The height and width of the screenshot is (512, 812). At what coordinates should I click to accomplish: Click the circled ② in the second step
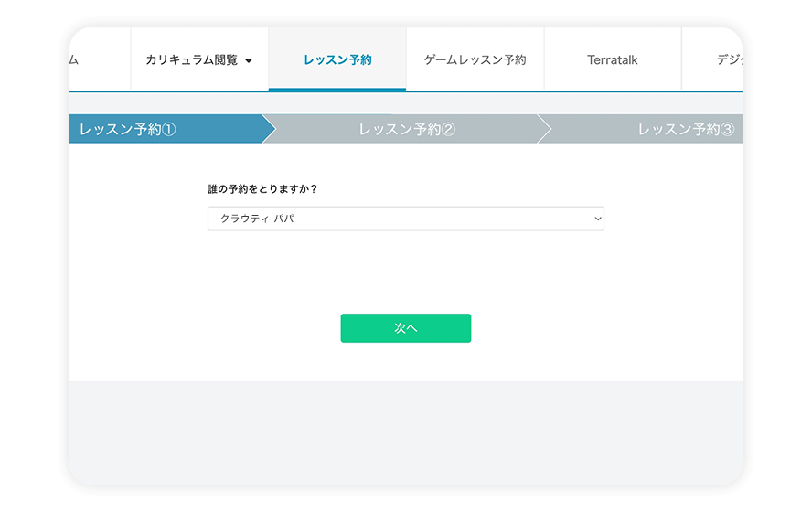coord(448,130)
